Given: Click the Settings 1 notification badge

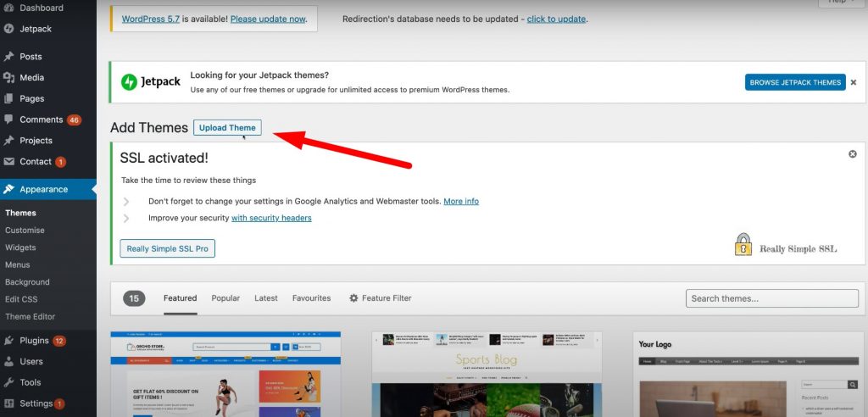Looking at the screenshot, I should 59,404.
